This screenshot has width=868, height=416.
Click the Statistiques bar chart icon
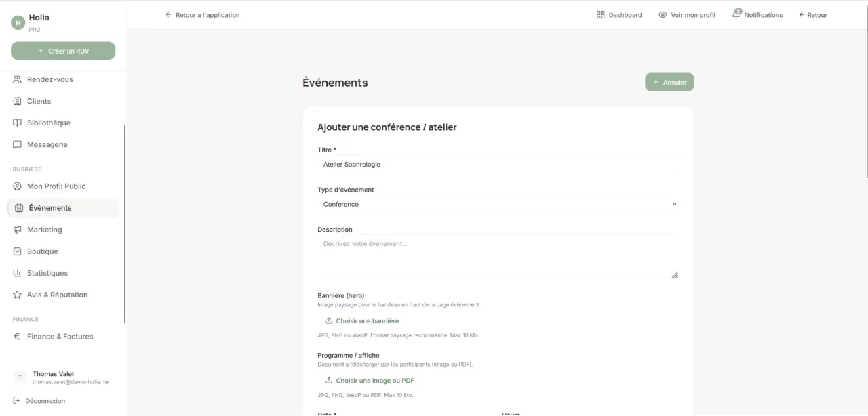point(18,273)
